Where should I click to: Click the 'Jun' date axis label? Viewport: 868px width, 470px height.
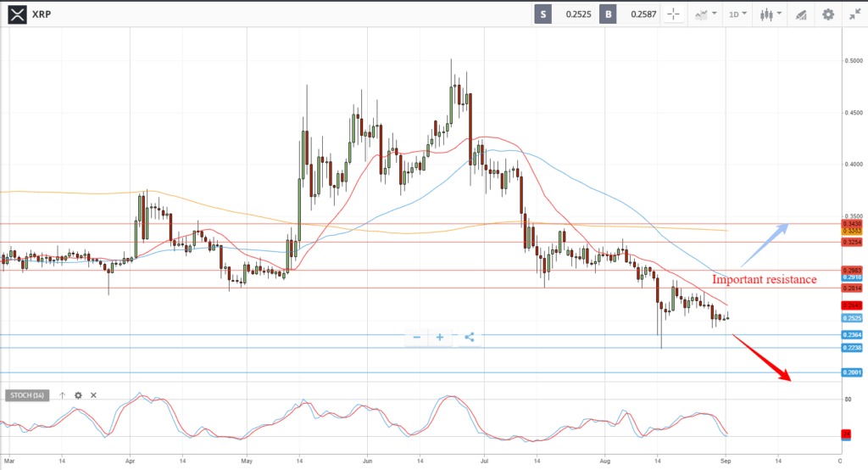(x=367, y=461)
